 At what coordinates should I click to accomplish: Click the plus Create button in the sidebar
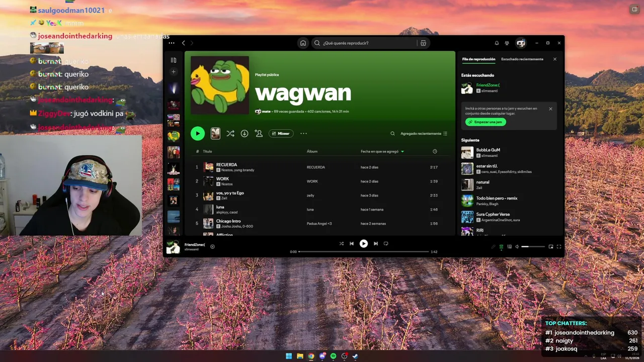tap(174, 72)
